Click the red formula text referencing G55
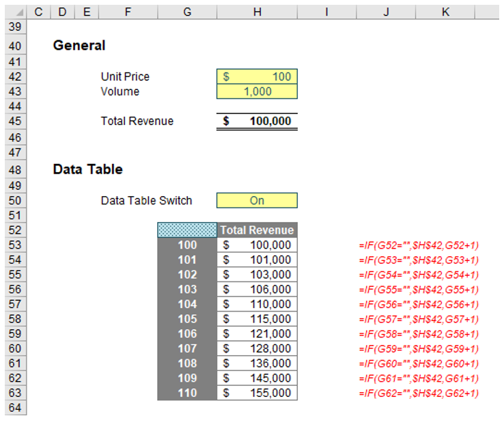 419,290
